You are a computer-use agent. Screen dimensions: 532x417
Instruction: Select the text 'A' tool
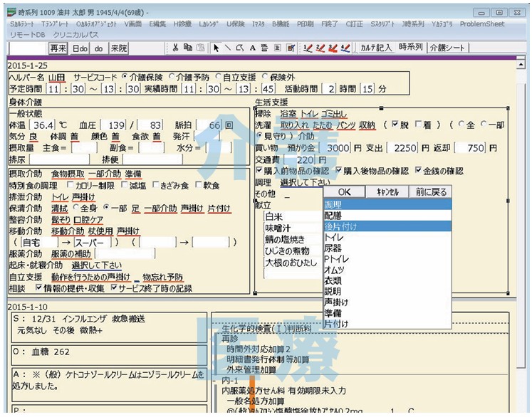[x=253, y=48]
